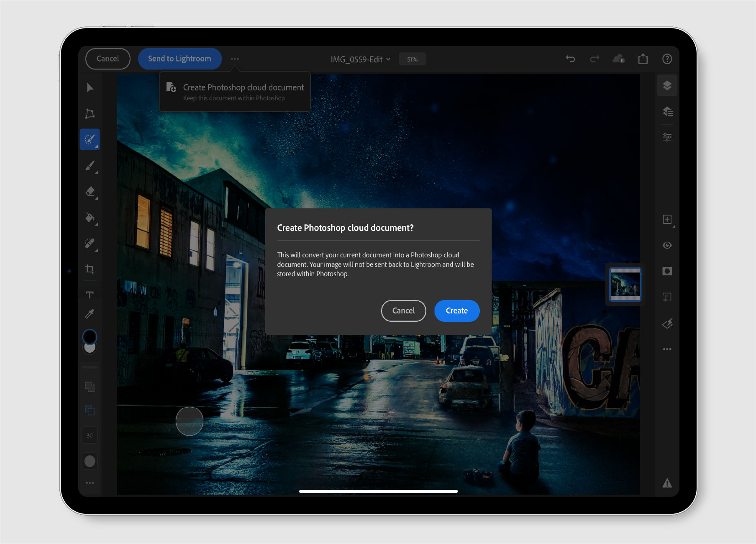Show the compact layer view
The height and width of the screenshot is (544, 756).
point(667,86)
